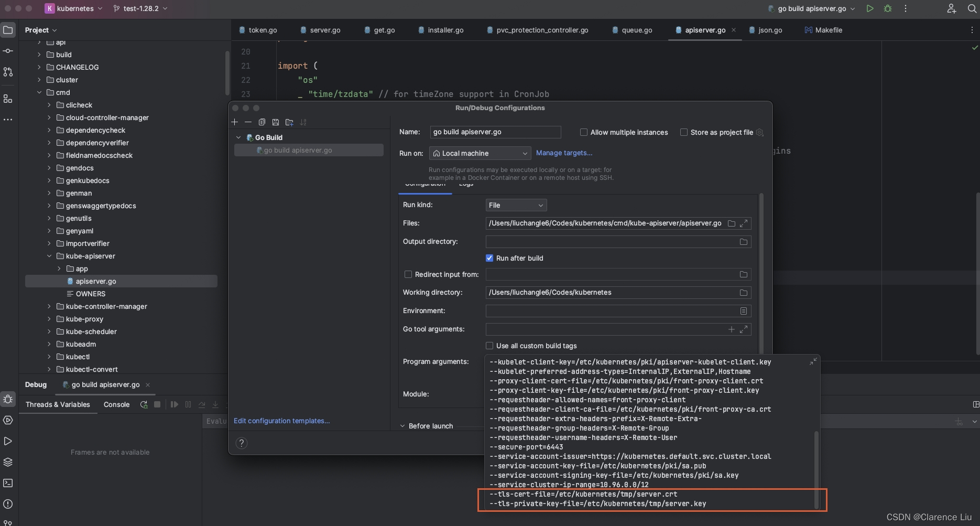Open the Code With Me add-user icon

tap(952, 8)
